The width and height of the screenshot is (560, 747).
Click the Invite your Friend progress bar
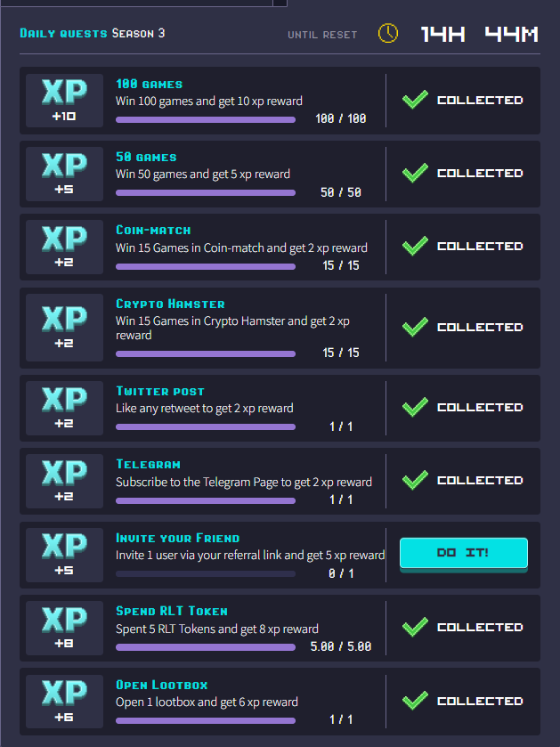[x=205, y=574]
